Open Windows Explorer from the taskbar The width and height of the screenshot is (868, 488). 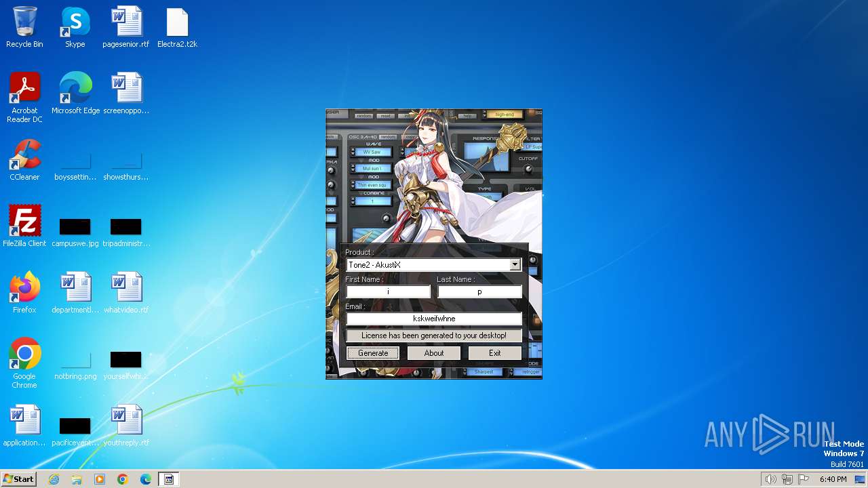[x=77, y=479]
